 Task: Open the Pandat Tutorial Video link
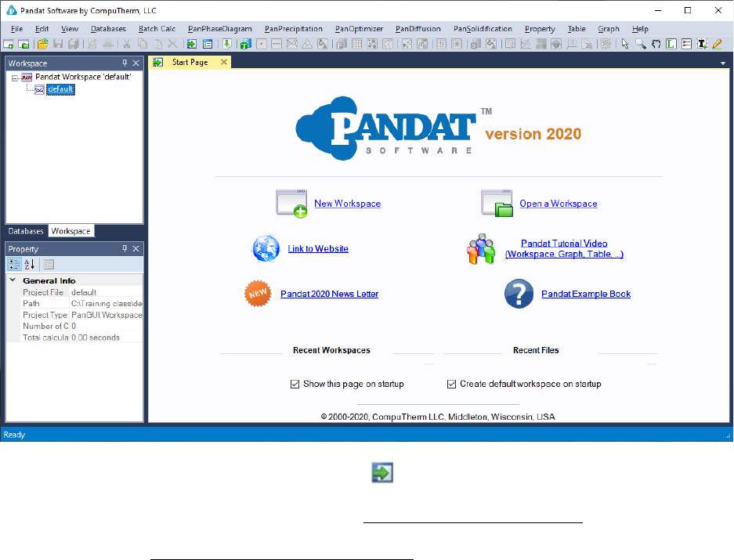click(564, 248)
